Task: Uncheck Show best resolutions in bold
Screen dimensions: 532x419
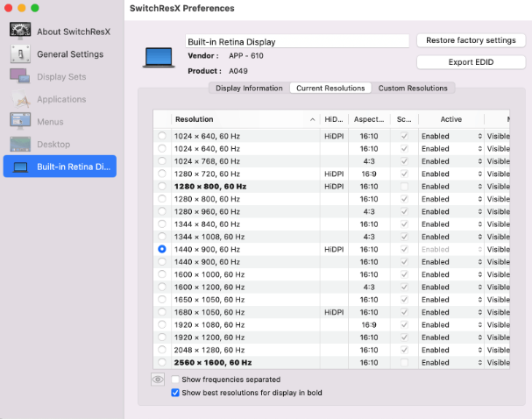Action: (175, 393)
